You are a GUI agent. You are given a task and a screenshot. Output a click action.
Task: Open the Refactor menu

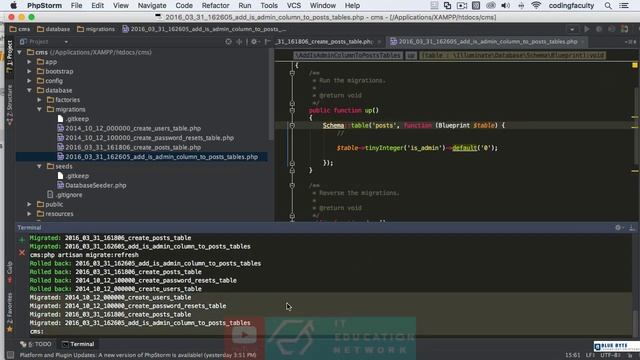coord(215,6)
